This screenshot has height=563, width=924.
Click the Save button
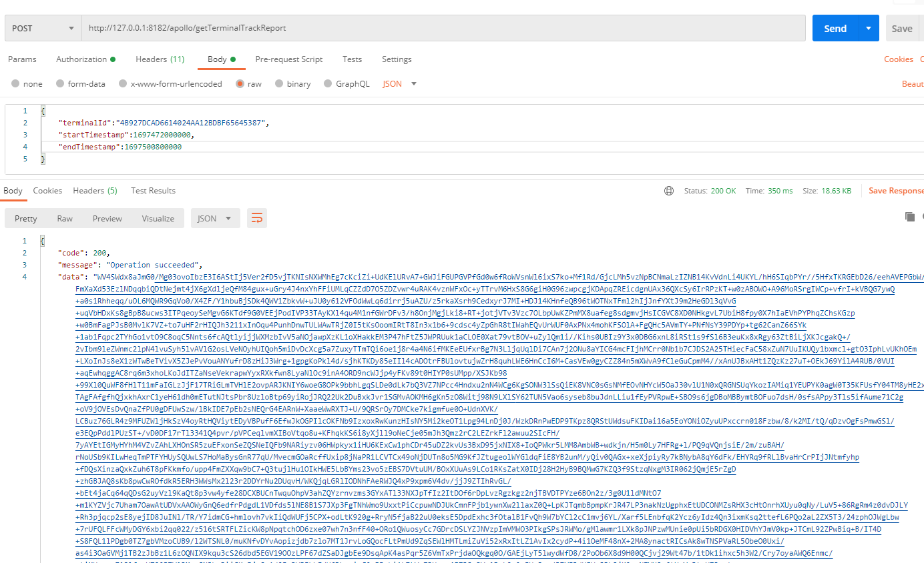(901, 29)
